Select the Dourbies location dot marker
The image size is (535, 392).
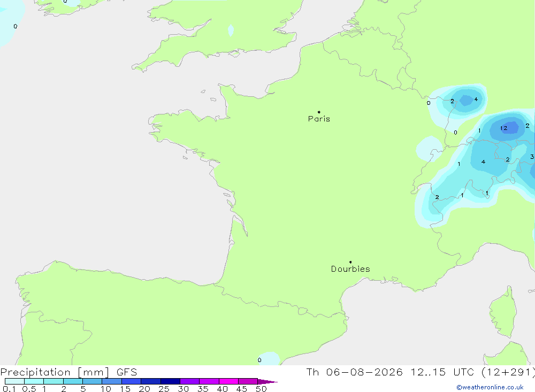tap(350, 262)
